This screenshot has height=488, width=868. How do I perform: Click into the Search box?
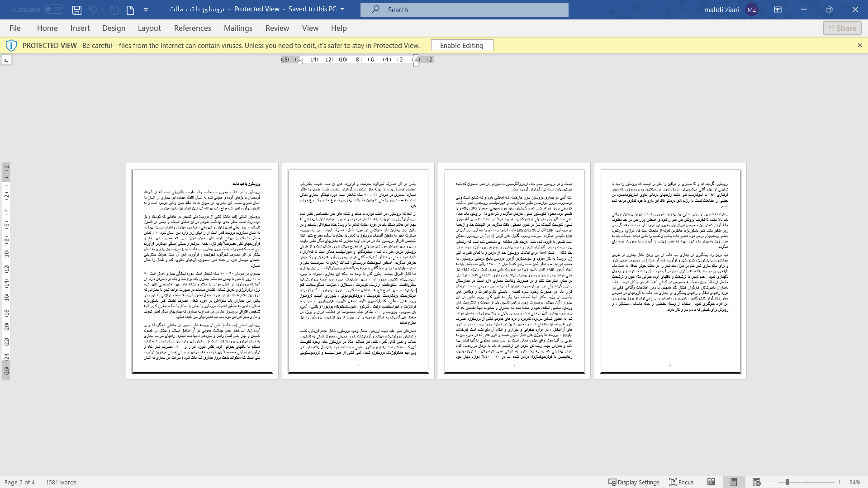pos(465,9)
